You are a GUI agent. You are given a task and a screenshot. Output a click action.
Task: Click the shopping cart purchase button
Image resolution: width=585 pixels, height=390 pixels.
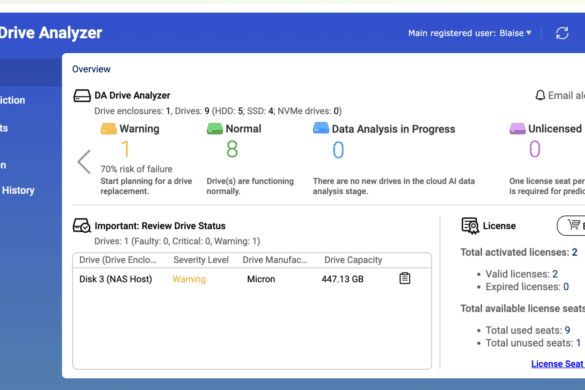tap(571, 225)
